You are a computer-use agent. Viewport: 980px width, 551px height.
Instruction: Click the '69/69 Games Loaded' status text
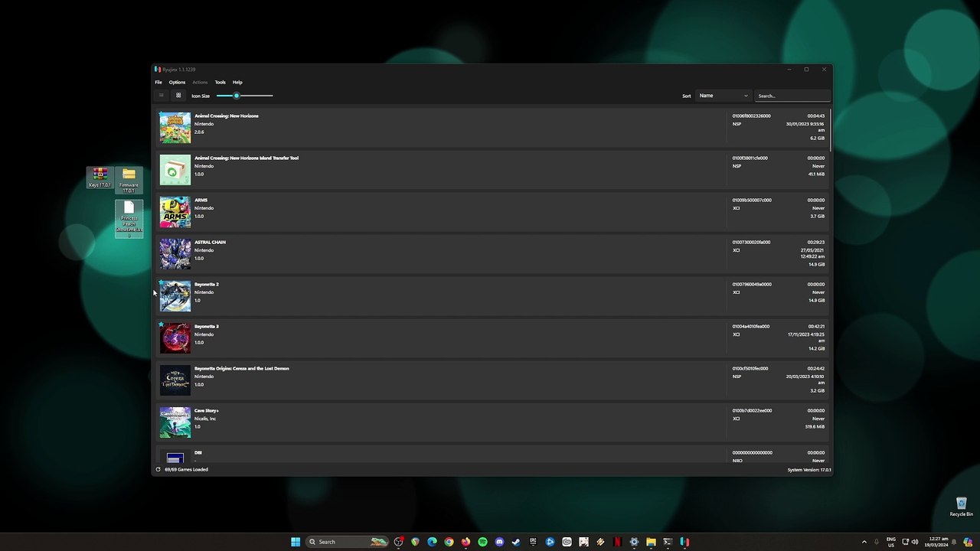(x=186, y=470)
